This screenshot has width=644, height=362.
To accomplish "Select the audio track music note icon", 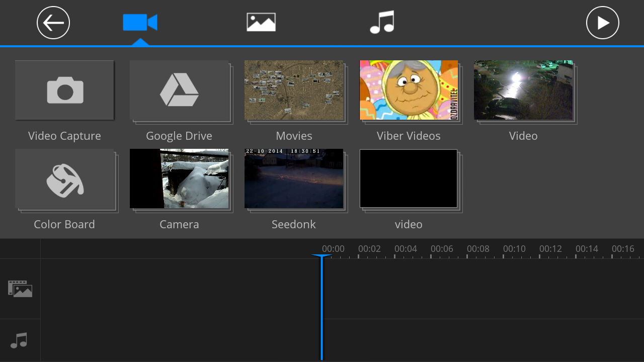I will pyautogui.click(x=19, y=341).
